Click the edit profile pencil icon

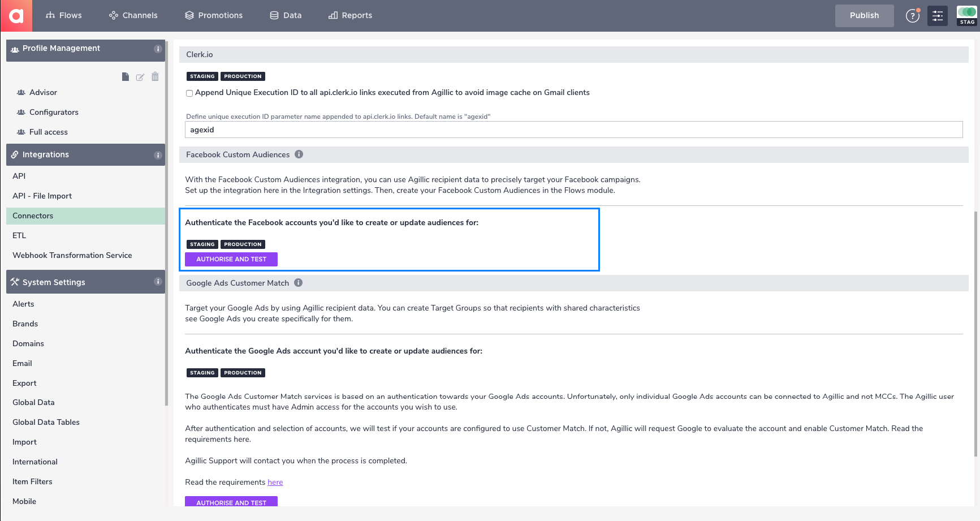(140, 77)
